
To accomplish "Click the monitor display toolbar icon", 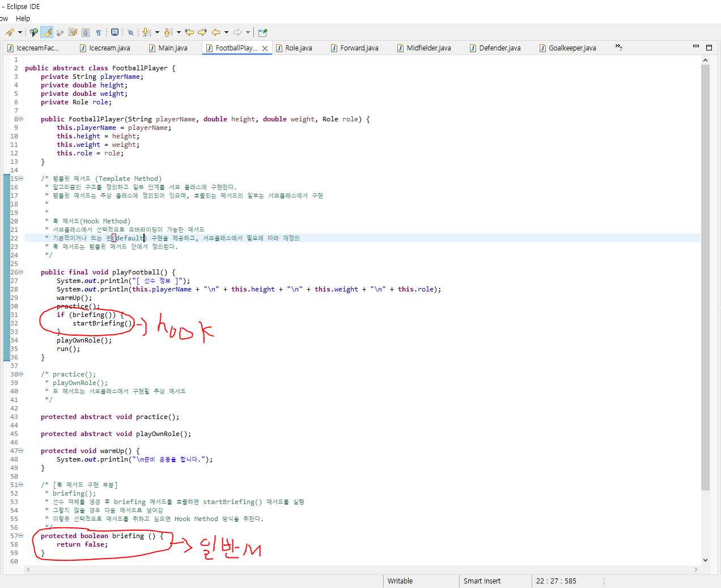I will coord(115,32).
